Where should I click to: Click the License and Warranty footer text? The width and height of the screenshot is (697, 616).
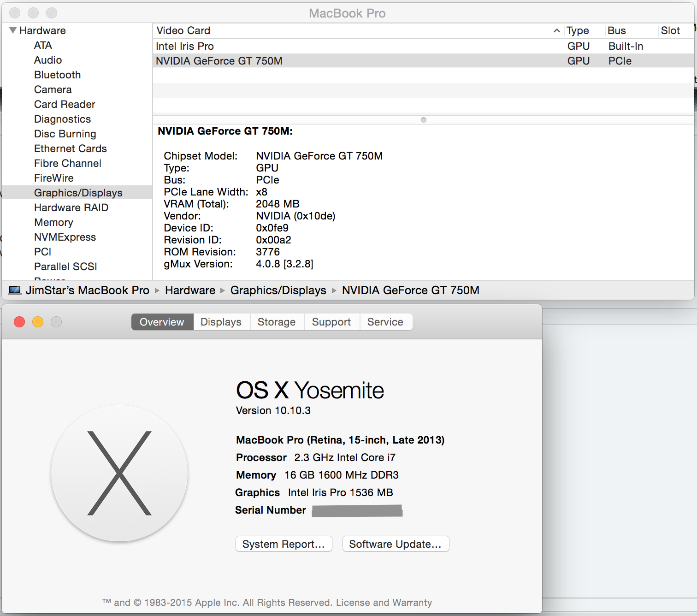384,603
